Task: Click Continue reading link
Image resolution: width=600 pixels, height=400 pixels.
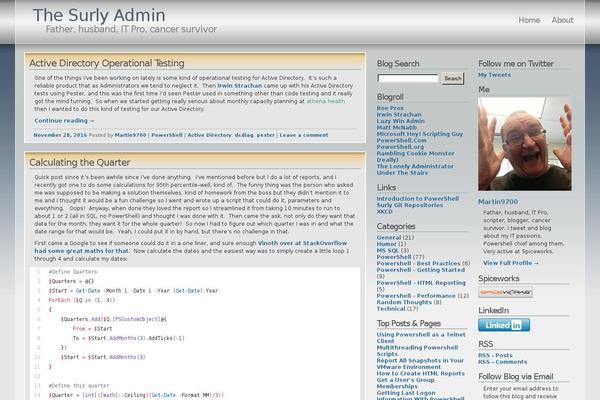Action: pos(64,121)
